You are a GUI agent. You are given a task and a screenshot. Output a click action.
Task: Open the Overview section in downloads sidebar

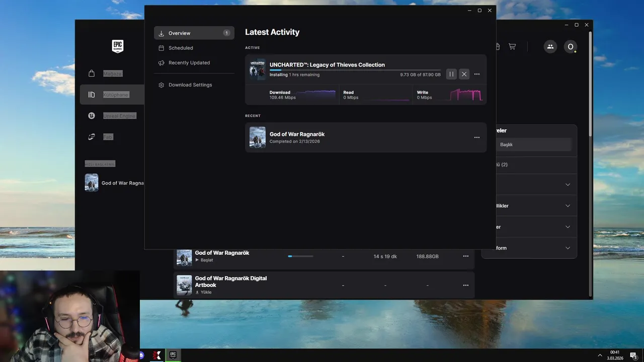pyautogui.click(x=194, y=33)
